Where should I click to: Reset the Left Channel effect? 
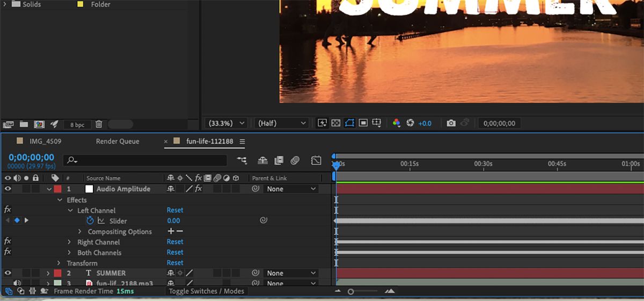pos(174,210)
